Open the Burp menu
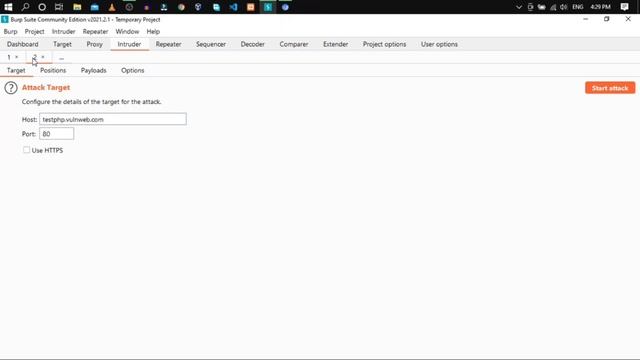Image resolution: width=640 pixels, height=360 pixels. pyautogui.click(x=11, y=31)
